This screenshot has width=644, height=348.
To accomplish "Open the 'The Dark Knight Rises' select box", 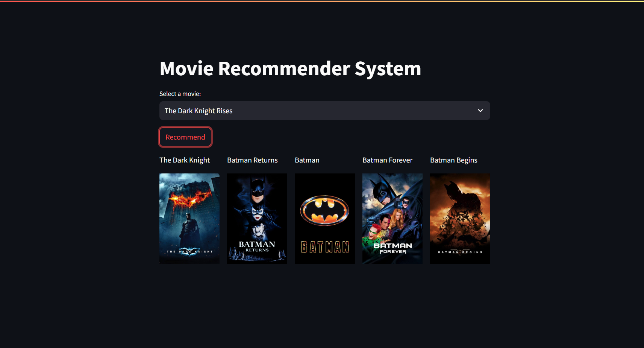I will click(324, 111).
